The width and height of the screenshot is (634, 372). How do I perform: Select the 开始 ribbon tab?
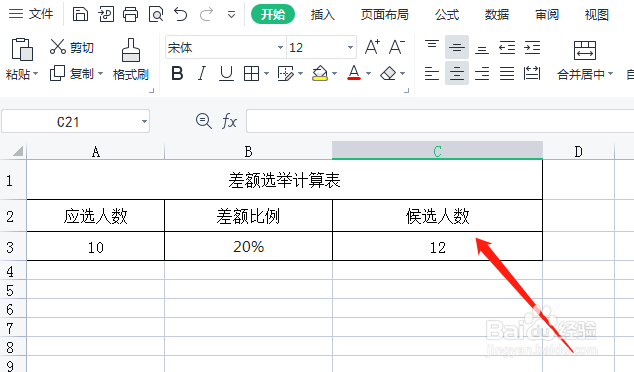coord(273,15)
